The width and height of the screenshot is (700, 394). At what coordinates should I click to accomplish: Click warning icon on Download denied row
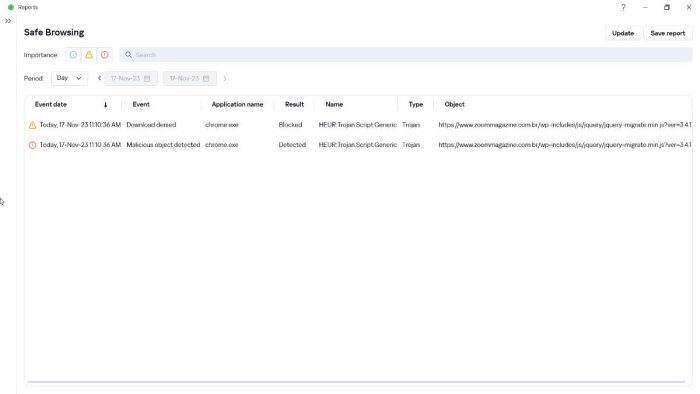[x=32, y=125]
